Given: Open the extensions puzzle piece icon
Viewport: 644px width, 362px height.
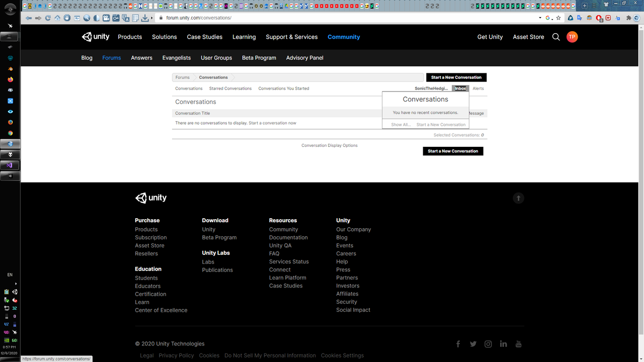Looking at the screenshot, I should coord(629,18).
